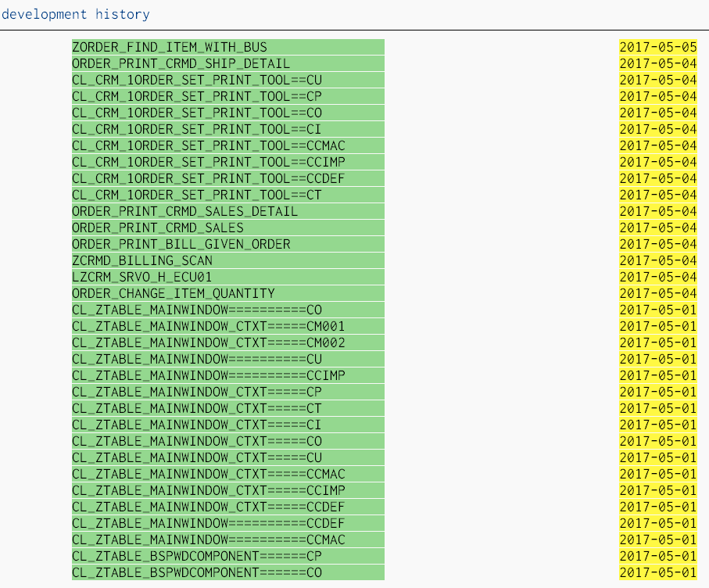
Task: Click CL_ZTABLE_MAINWINDOW_CTXT=====CI
Action: pos(228,425)
